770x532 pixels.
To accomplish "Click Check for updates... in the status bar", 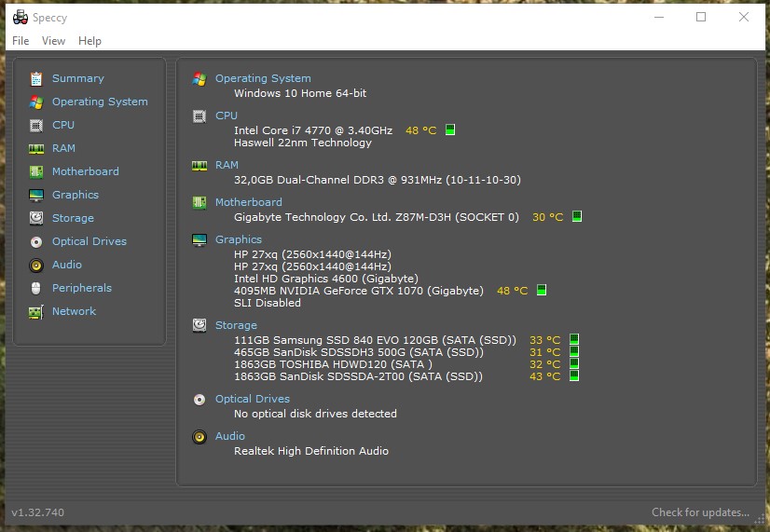I will click(x=700, y=512).
